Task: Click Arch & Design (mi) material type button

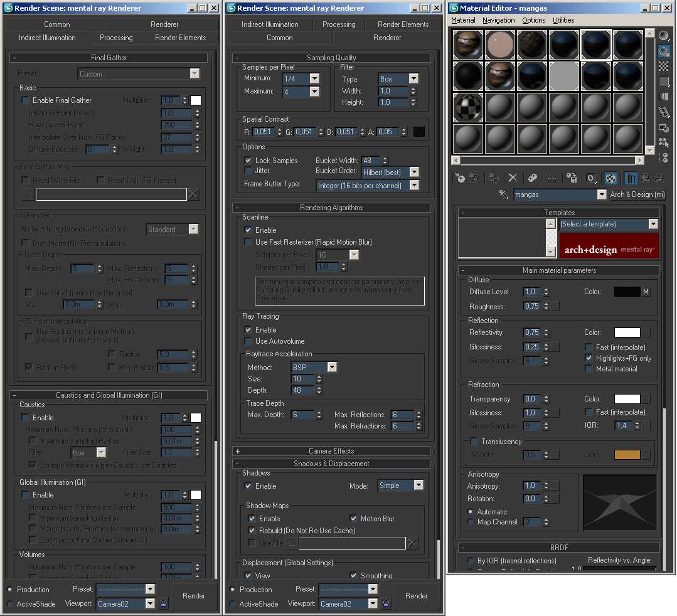Action: [637, 194]
